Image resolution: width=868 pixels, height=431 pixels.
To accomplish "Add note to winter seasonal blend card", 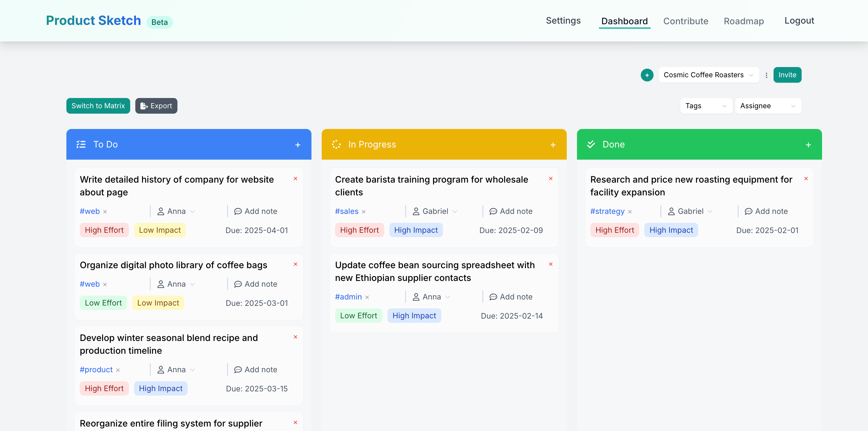I will click(x=256, y=370).
